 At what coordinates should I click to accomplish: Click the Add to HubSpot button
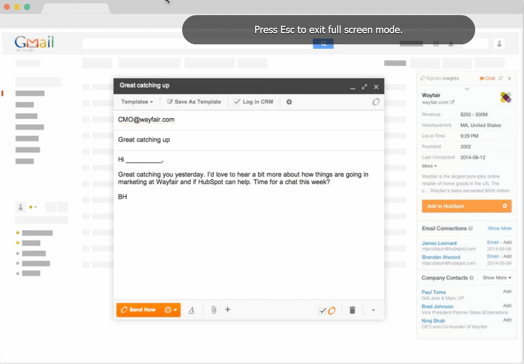click(x=467, y=206)
